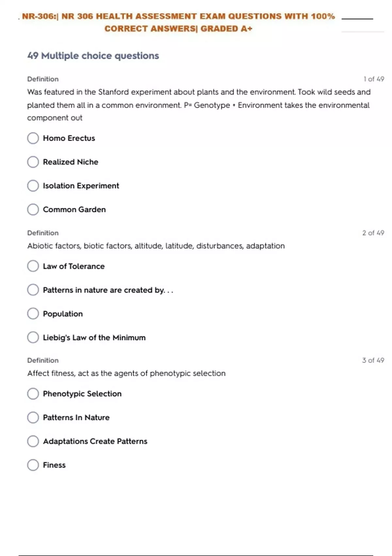Choose the Realized Niche answer
This screenshot has height=556, width=392.
coord(33,162)
